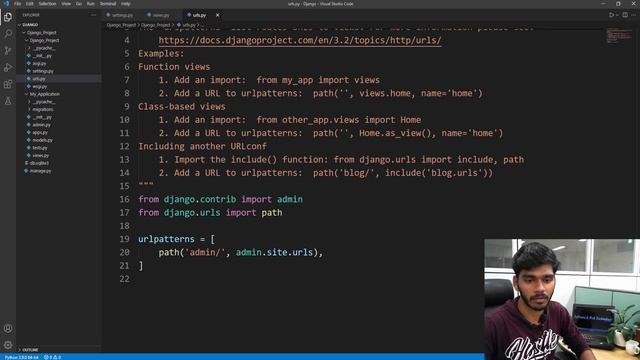Viewport: 640px width, 360px height.
Task: Close the urls.py editor tab
Action: pos(218,15)
